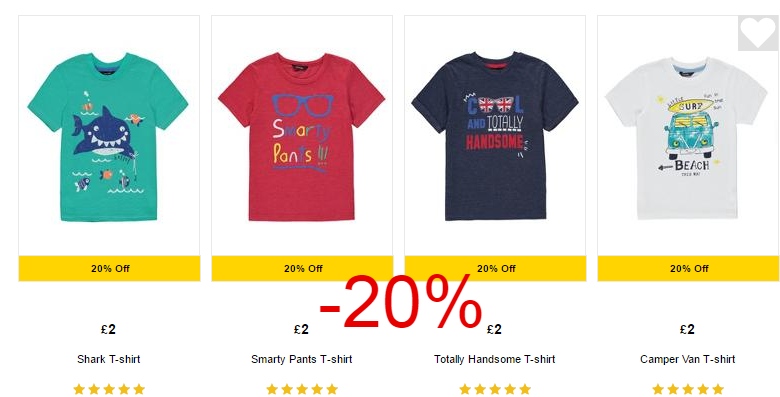Click the £2 price of Shark T-shirt
The width and height of the screenshot is (780, 397).
coord(108,329)
